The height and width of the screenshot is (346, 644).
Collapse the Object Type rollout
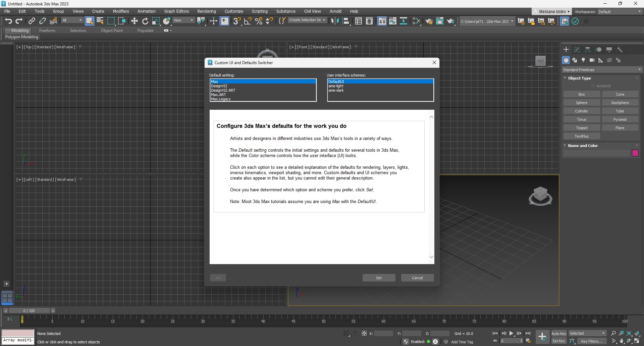(579, 78)
